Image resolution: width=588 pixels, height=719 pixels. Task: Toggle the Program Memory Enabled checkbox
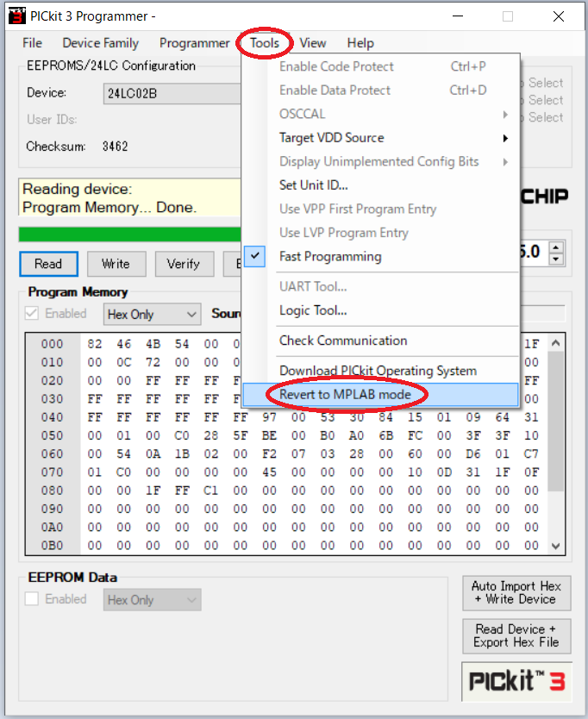33,314
